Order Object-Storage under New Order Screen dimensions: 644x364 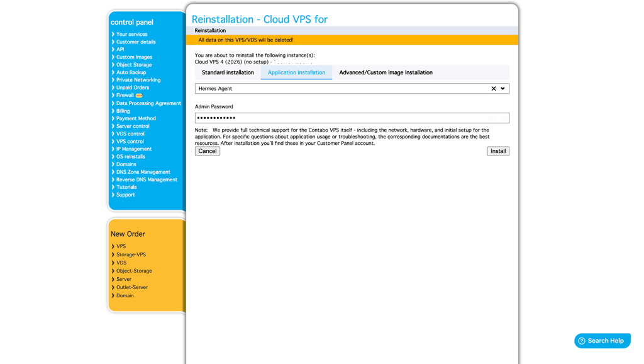[134, 271]
